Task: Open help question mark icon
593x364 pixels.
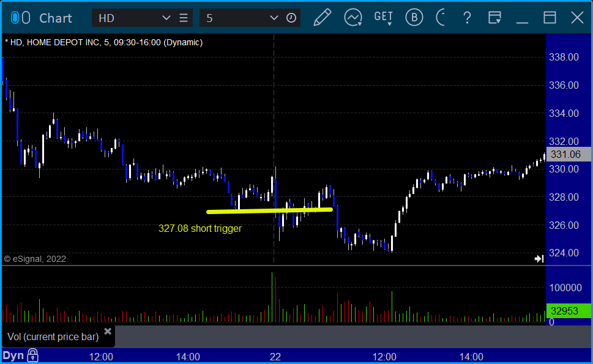Action: (x=467, y=18)
